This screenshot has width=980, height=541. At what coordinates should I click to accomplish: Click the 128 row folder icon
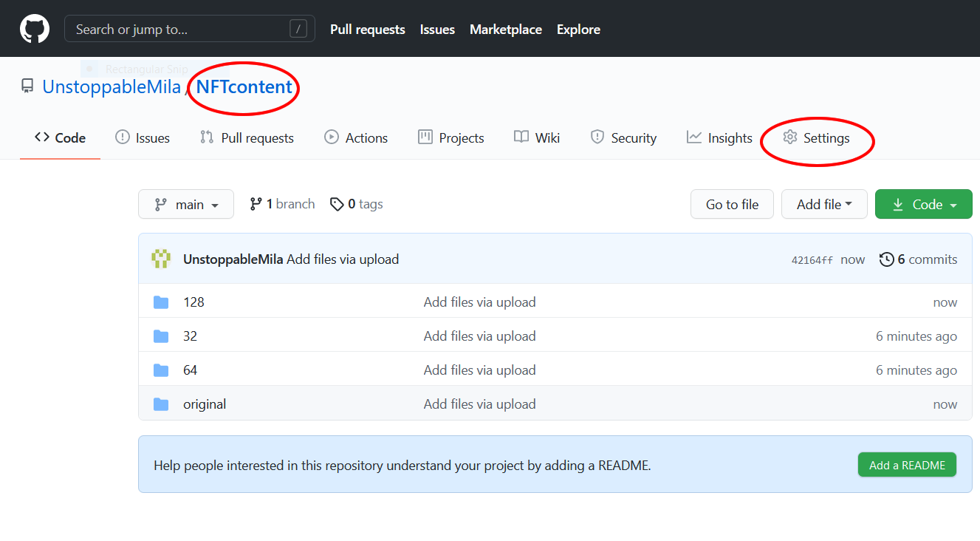(x=161, y=302)
